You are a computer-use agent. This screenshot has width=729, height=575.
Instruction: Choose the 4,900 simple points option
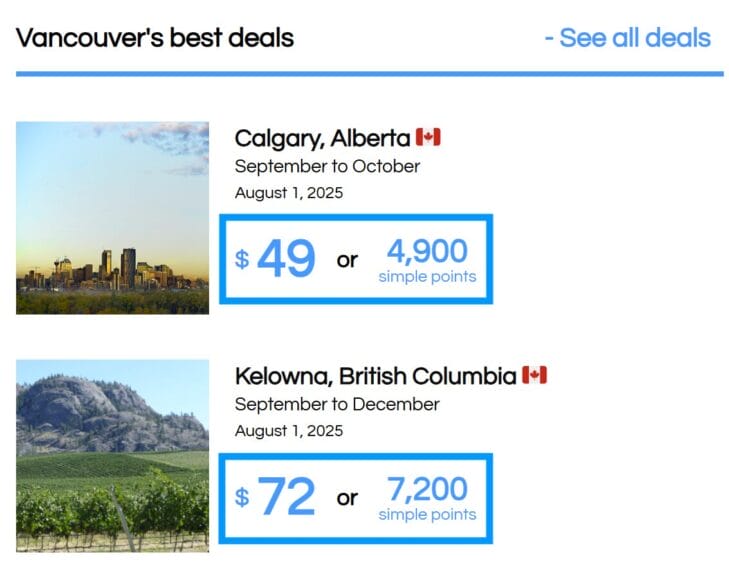pyautogui.click(x=427, y=260)
